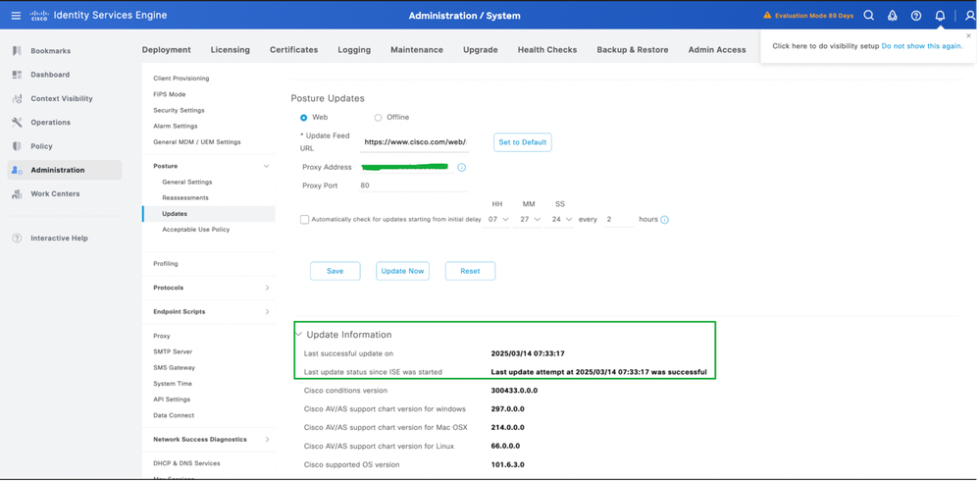
Task: Open the Maintenance tab
Action: 417,49
